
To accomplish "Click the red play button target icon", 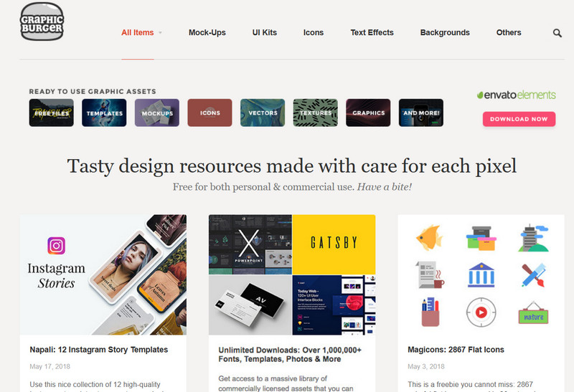I will pos(481,312).
